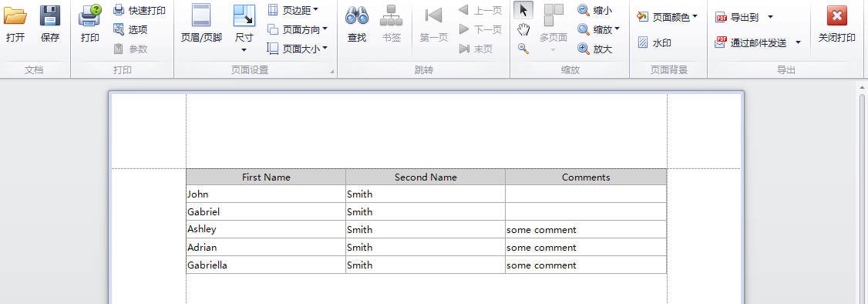This screenshot has width=868, height=304.
Task: Click the Second Name column header
Action: (426, 177)
